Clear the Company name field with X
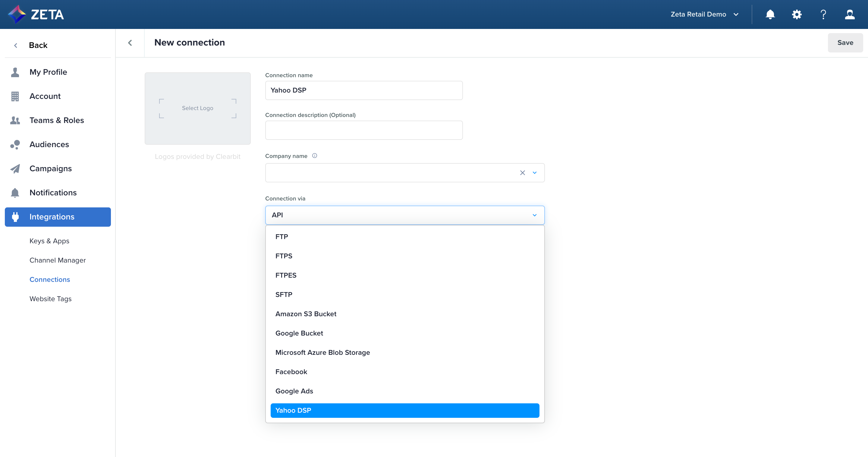Screen dimensions: 868x457 click(x=522, y=173)
